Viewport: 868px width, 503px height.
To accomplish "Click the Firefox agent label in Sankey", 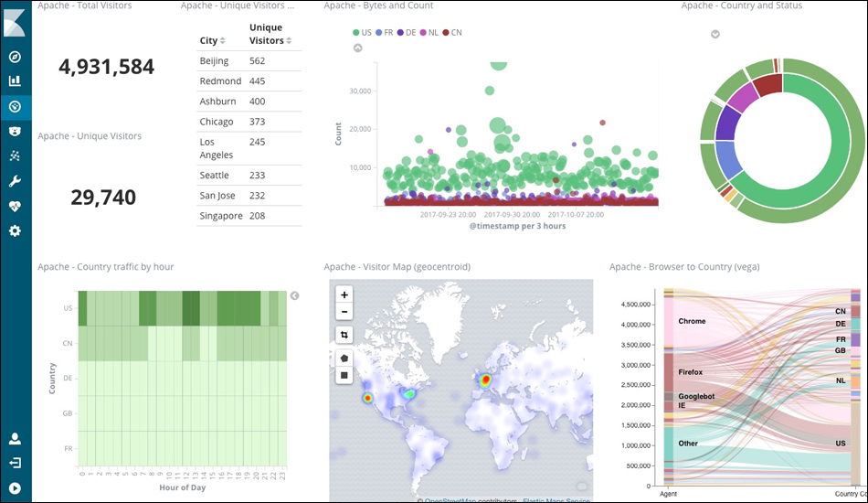I will coord(691,372).
